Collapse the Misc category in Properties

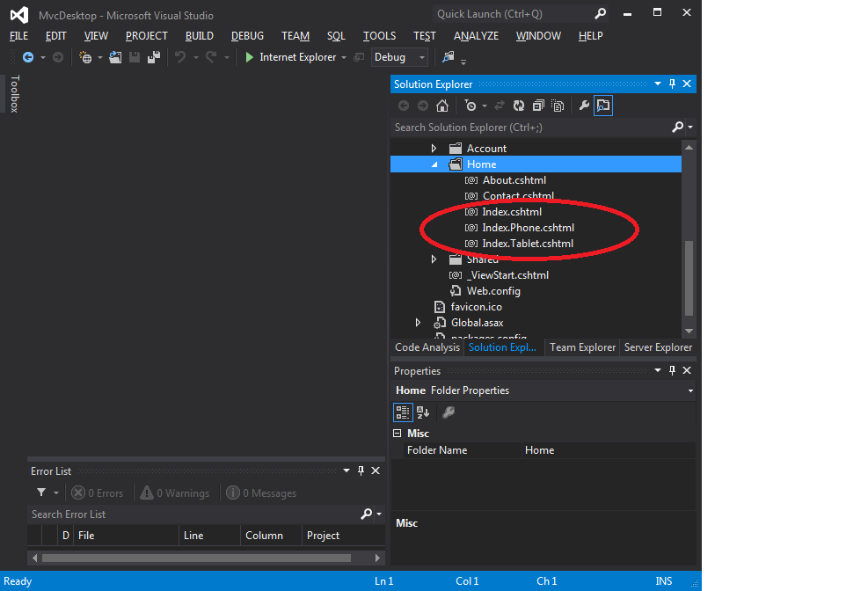[x=397, y=434]
